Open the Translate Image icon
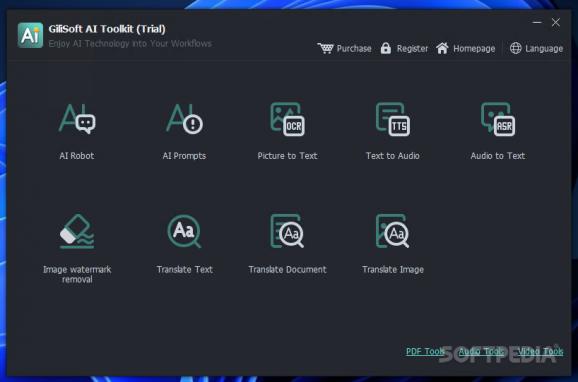The height and width of the screenshot is (382, 578). (393, 231)
